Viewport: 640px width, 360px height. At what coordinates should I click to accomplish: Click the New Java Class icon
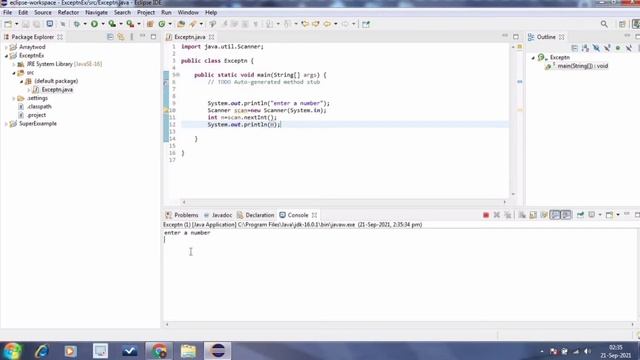coord(162,24)
